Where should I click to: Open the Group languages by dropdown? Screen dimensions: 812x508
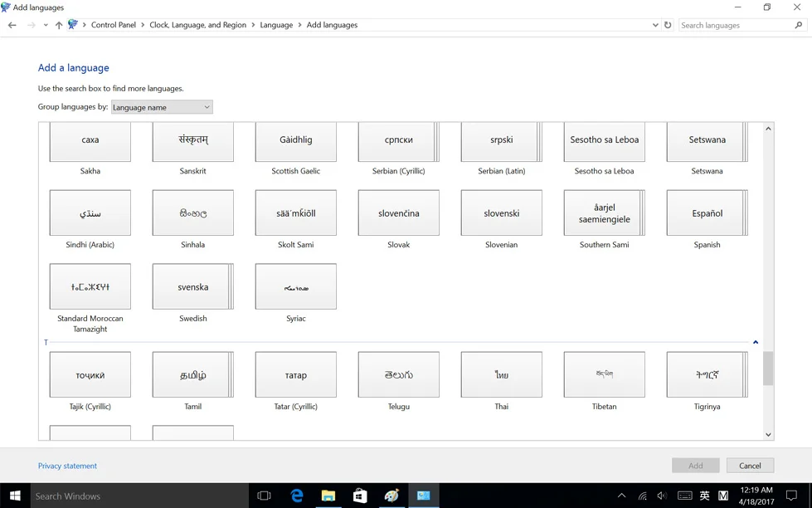pyautogui.click(x=162, y=107)
